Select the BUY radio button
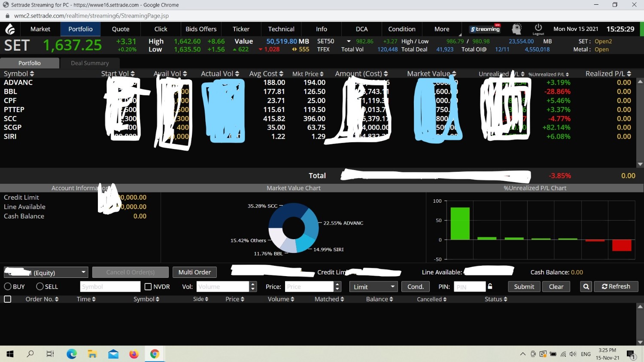The height and width of the screenshot is (362, 644). 8,286
